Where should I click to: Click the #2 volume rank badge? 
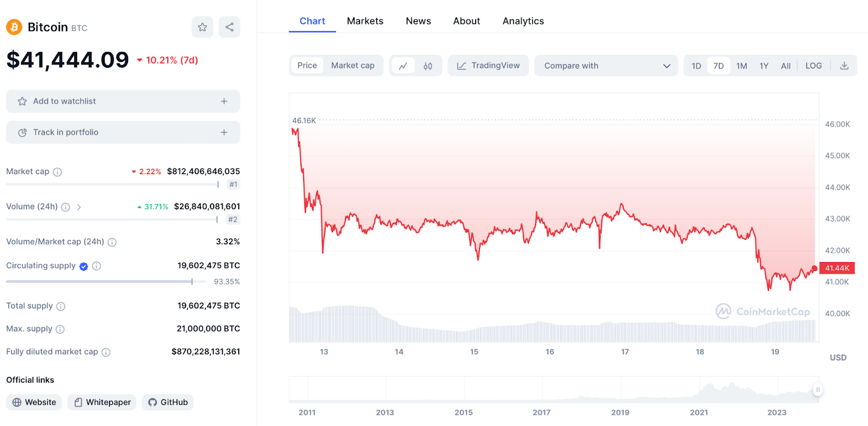(x=233, y=220)
